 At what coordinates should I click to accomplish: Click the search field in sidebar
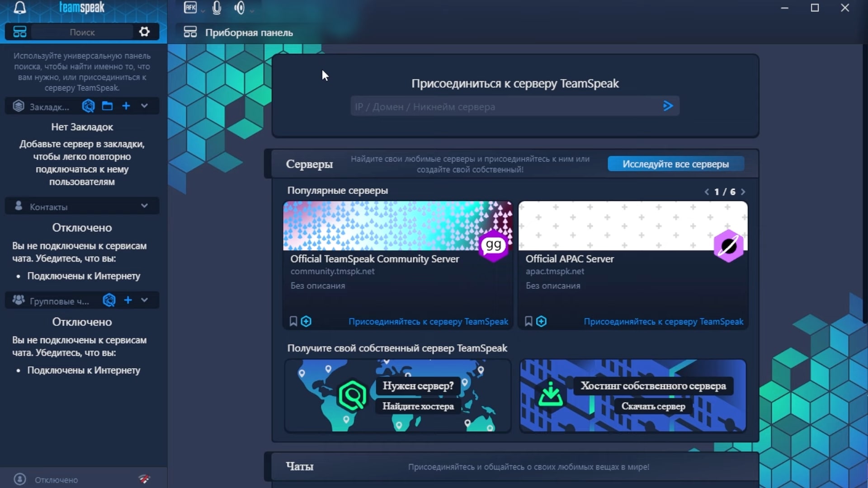[x=82, y=32]
